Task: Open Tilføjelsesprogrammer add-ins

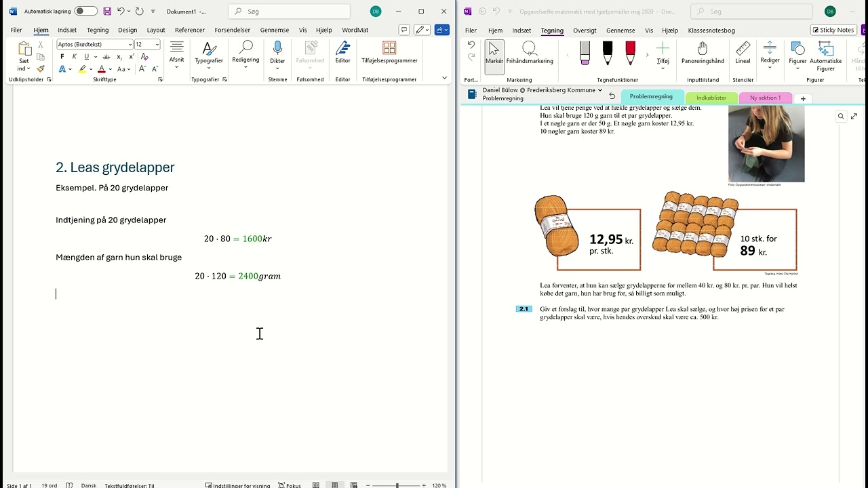Action: pyautogui.click(x=389, y=52)
